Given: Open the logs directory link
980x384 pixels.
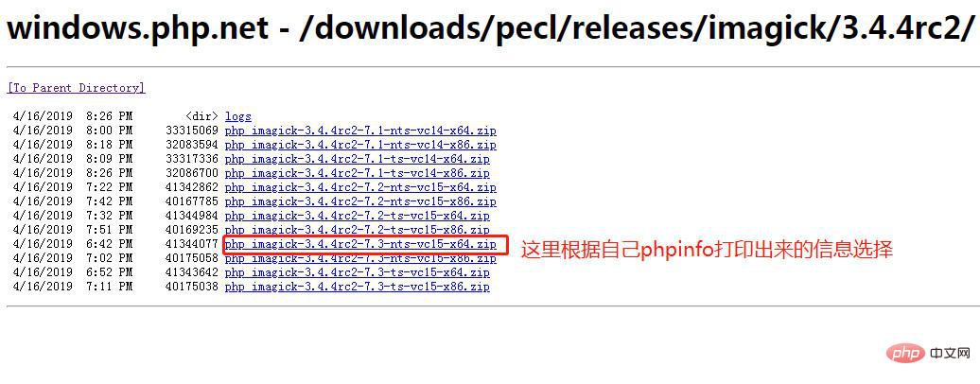Looking at the screenshot, I should click(x=238, y=117).
